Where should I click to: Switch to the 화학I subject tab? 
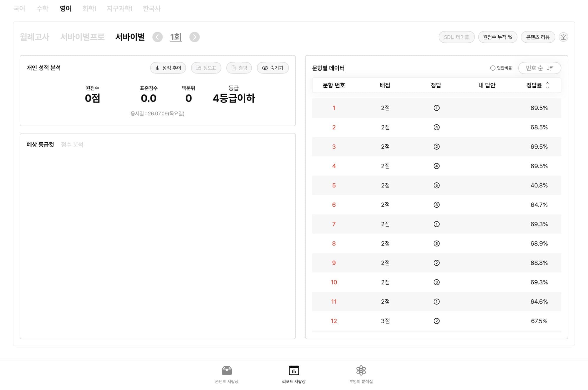(89, 9)
